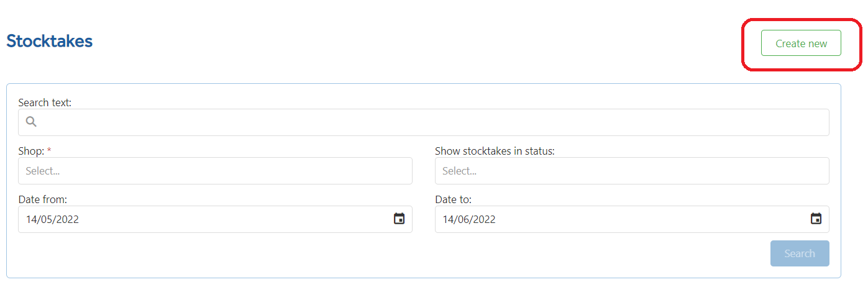Select the day 14 in Date to
Viewport: 868px width, 300px height.
point(447,219)
